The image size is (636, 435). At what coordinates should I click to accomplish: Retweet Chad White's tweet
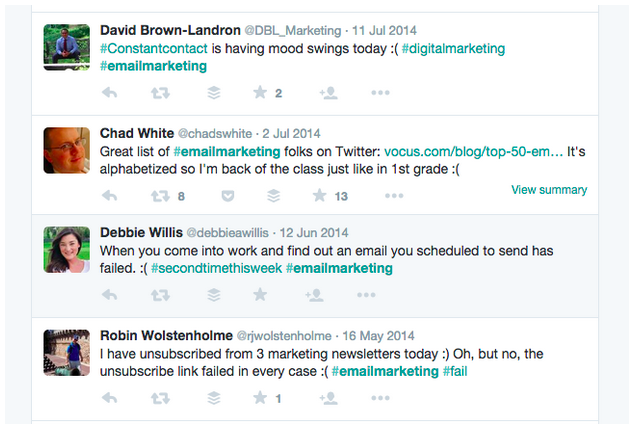159,196
